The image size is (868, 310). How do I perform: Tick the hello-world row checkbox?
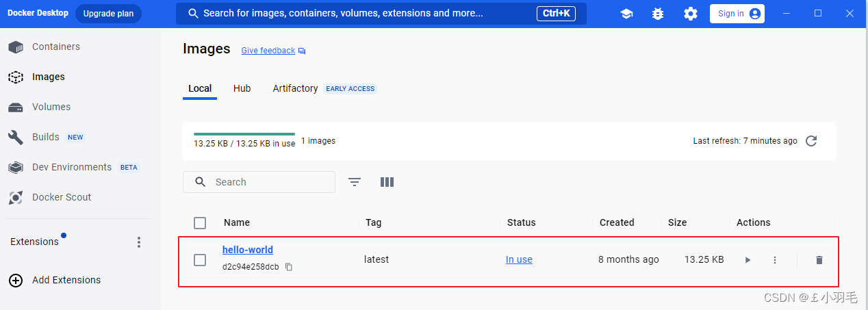point(200,260)
